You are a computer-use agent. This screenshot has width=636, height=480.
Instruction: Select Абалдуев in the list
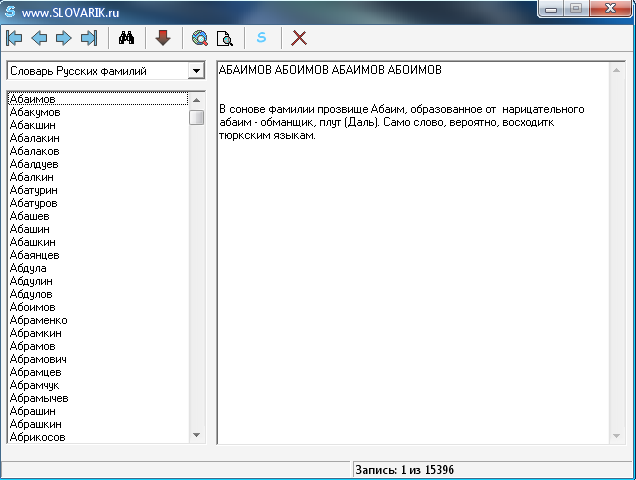coord(98,164)
